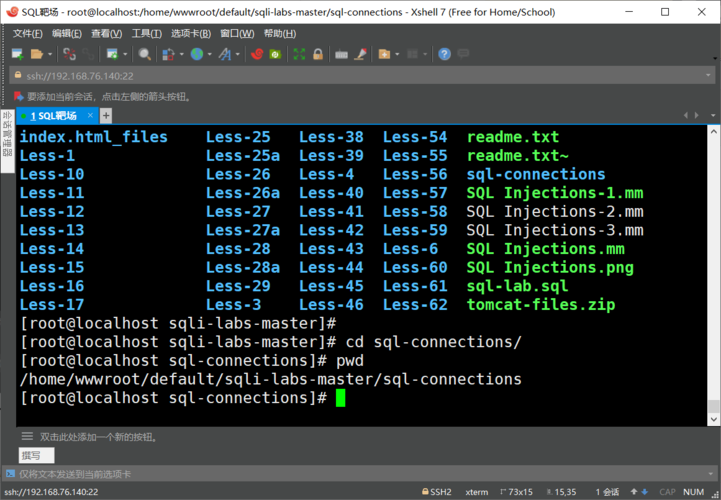Viewport: 721px width, 500px height.
Task: Open the 工具(T) menu
Action: pos(146,33)
